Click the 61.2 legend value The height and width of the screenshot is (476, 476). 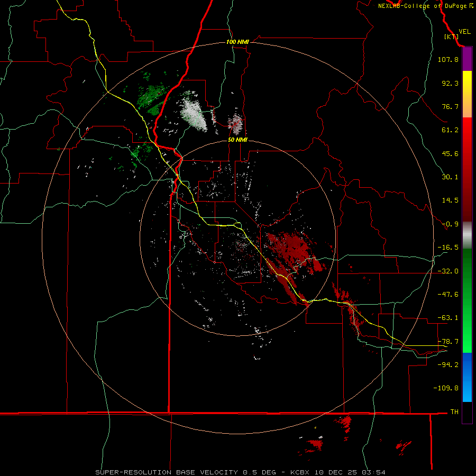450,130
